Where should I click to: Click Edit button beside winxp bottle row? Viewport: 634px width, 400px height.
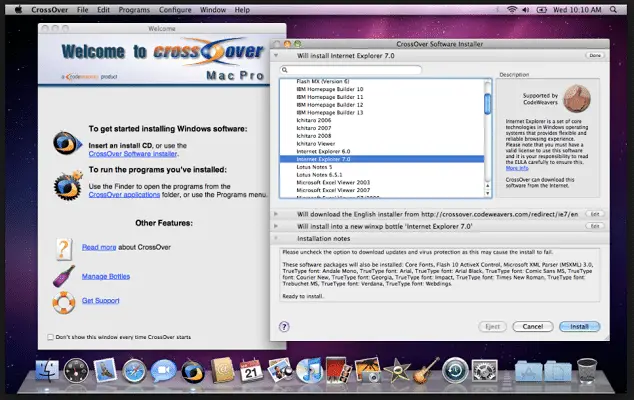point(595,226)
